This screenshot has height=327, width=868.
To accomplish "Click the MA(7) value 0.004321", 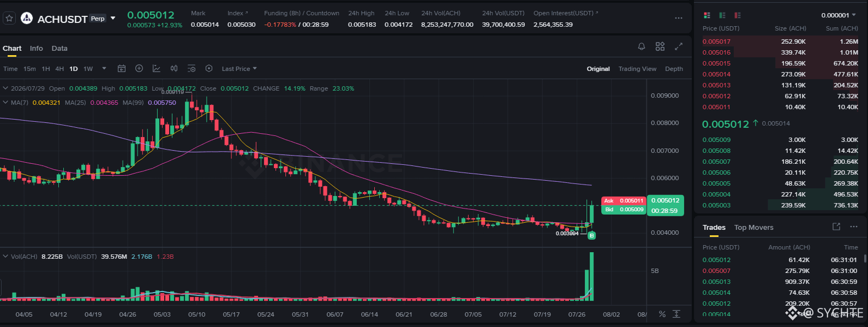I will click(x=46, y=103).
